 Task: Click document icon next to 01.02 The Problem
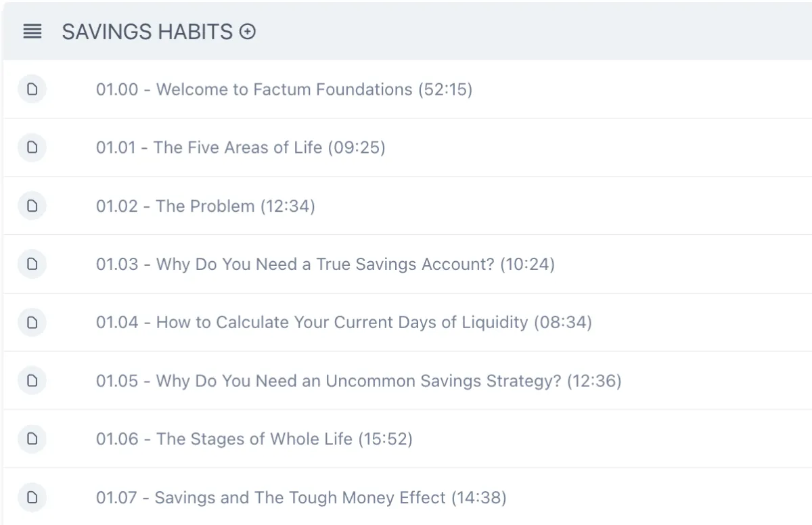tap(32, 205)
